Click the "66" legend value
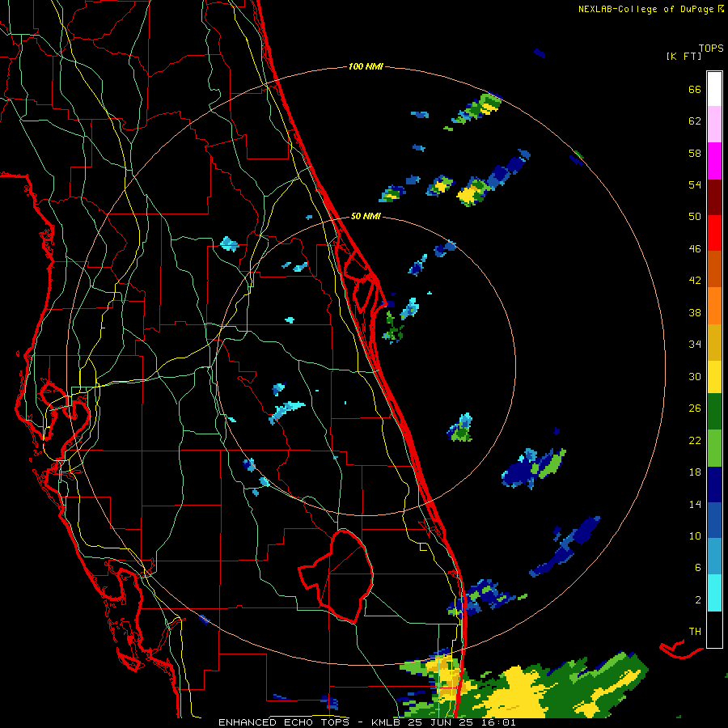The image size is (728, 728). tap(695, 89)
